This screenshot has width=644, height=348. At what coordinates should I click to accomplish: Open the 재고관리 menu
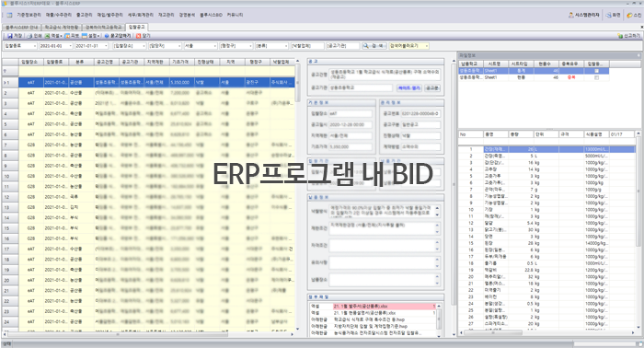[166, 15]
